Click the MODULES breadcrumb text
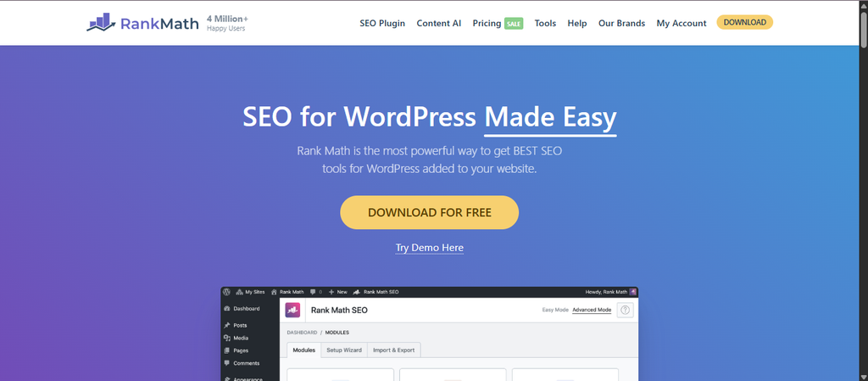 337,333
